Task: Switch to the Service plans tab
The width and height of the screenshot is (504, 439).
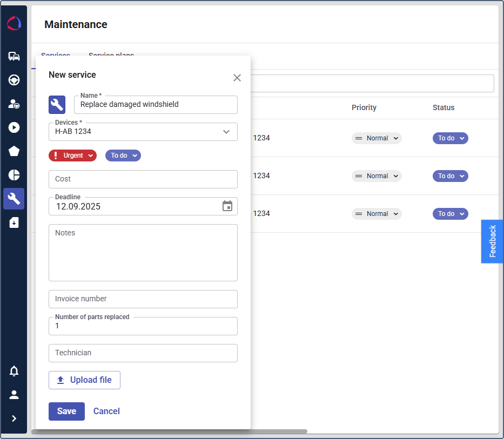Action: [x=111, y=56]
